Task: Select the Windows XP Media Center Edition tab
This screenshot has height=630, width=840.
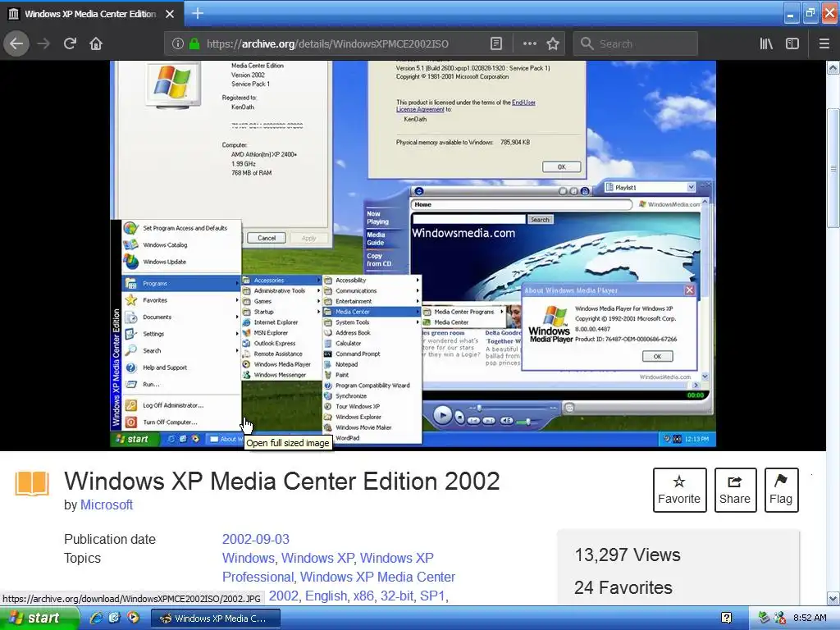Action: pyautogui.click(x=92, y=14)
